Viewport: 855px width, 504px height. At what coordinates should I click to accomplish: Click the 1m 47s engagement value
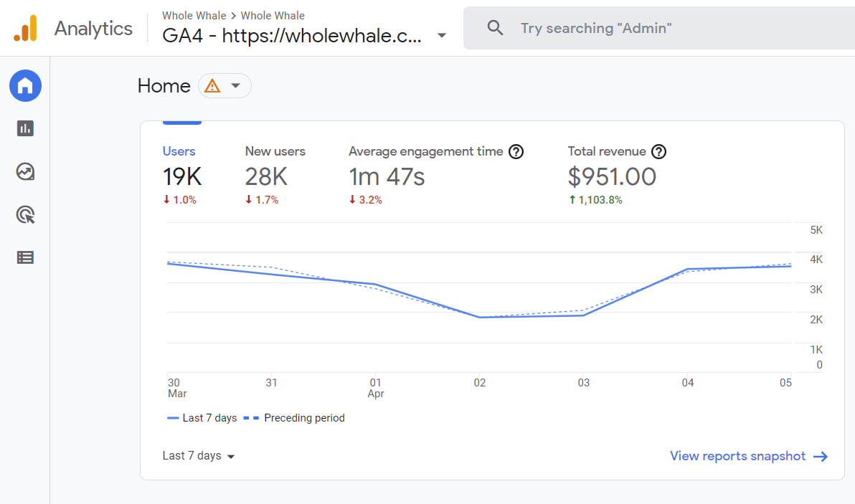coord(387,176)
